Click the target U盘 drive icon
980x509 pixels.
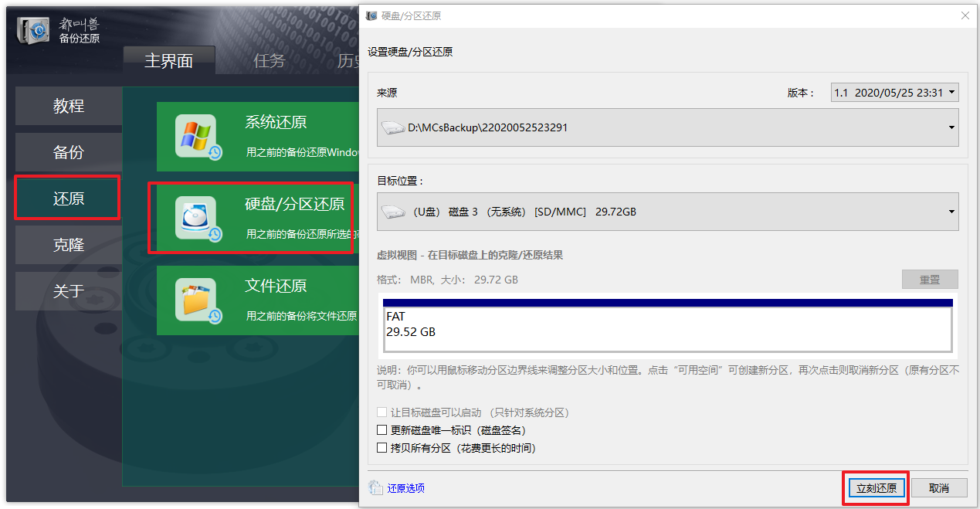(394, 212)
